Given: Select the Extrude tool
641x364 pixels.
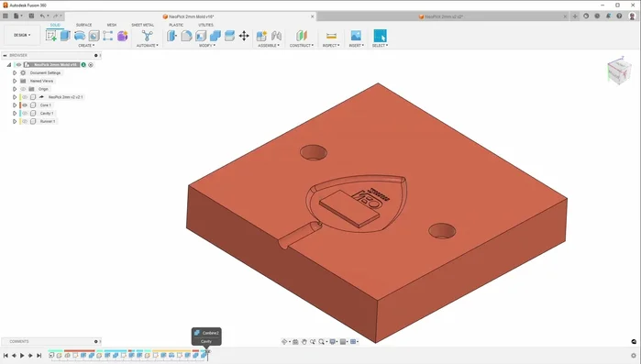Looking at the screenshot, I should 65,36.
